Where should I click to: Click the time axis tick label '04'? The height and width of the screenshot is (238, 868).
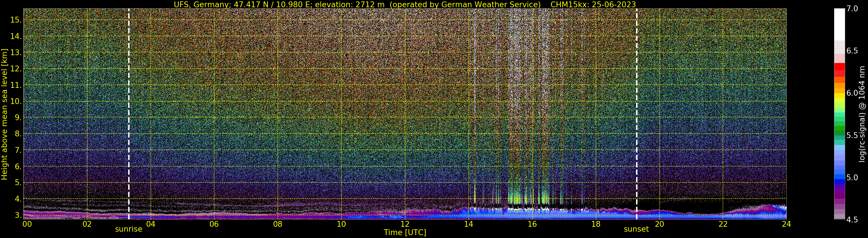click(x=151, y=224)
